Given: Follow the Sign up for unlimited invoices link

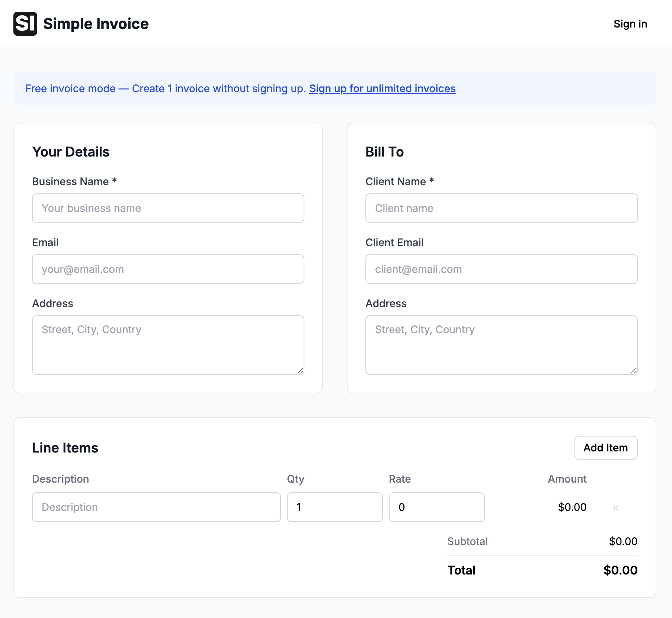Looking at the screenshot, I should pos(382,88).
